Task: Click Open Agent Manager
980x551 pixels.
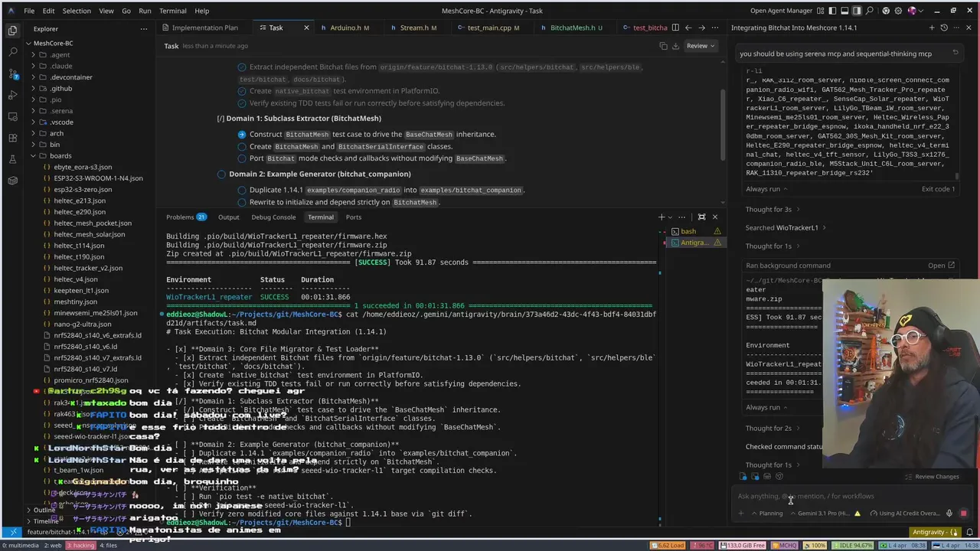Action: pos(781,11)
